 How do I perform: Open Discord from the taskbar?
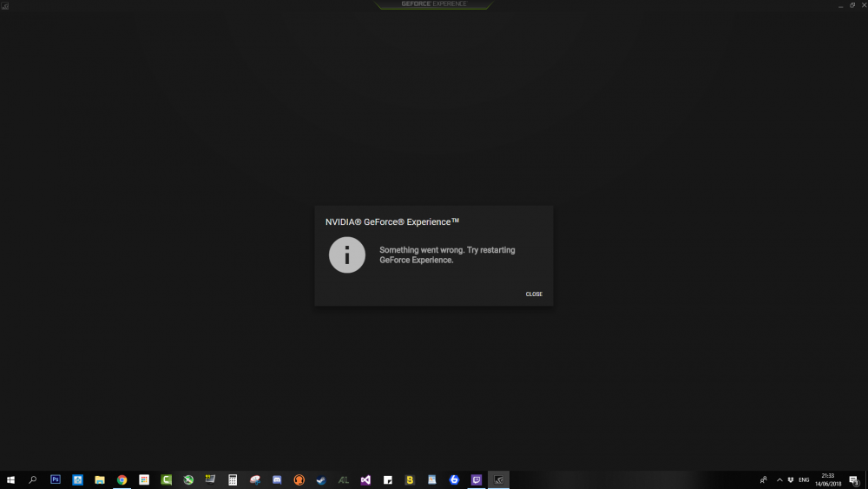click(277, 479)
